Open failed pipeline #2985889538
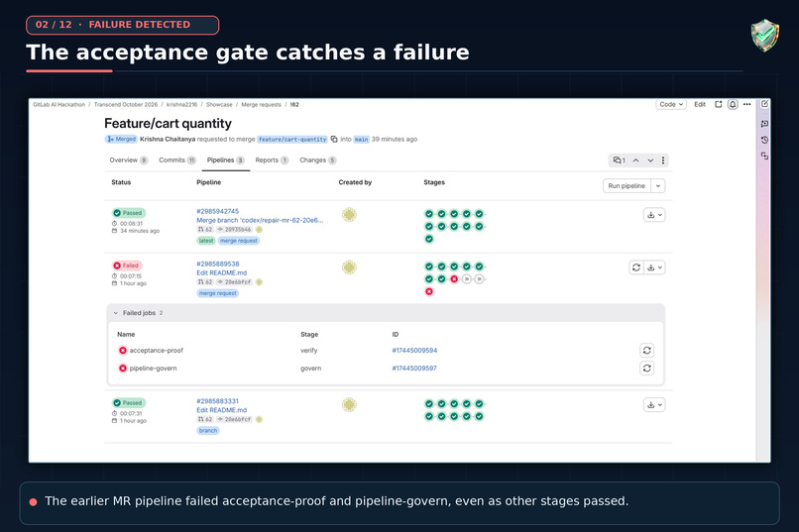The image size is (799, 532). (x=217, y=264)
